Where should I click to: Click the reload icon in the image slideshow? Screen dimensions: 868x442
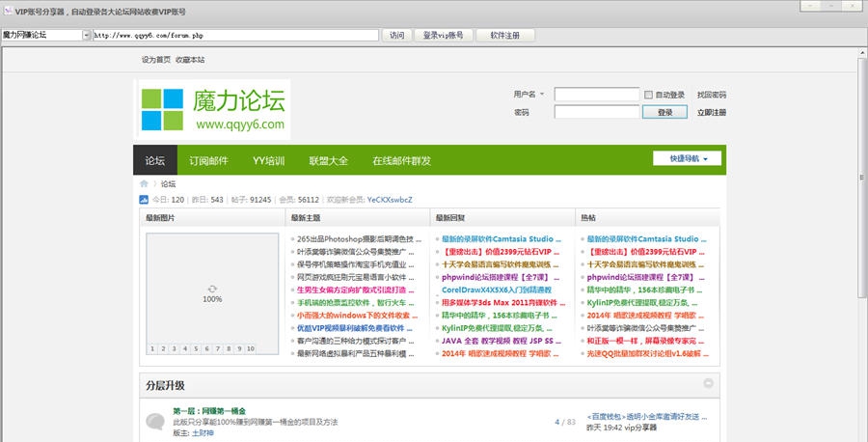pos(212,289)
